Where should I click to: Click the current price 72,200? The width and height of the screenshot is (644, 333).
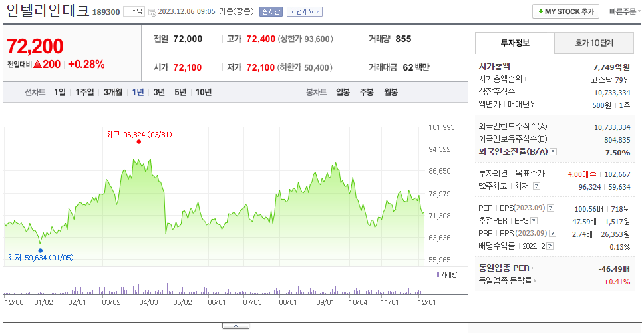pos(35,46)
